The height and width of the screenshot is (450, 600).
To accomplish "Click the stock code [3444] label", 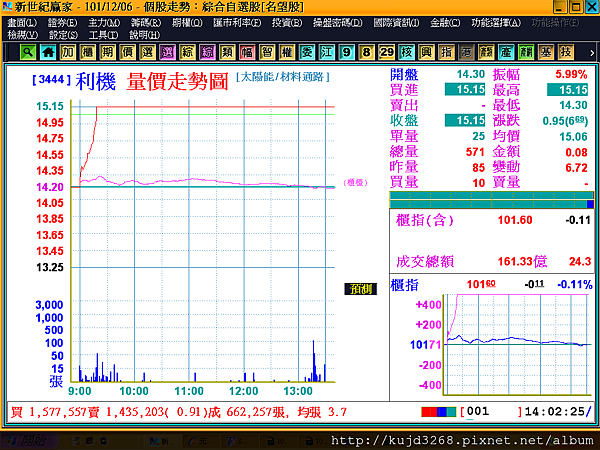I will coord(52,80).
